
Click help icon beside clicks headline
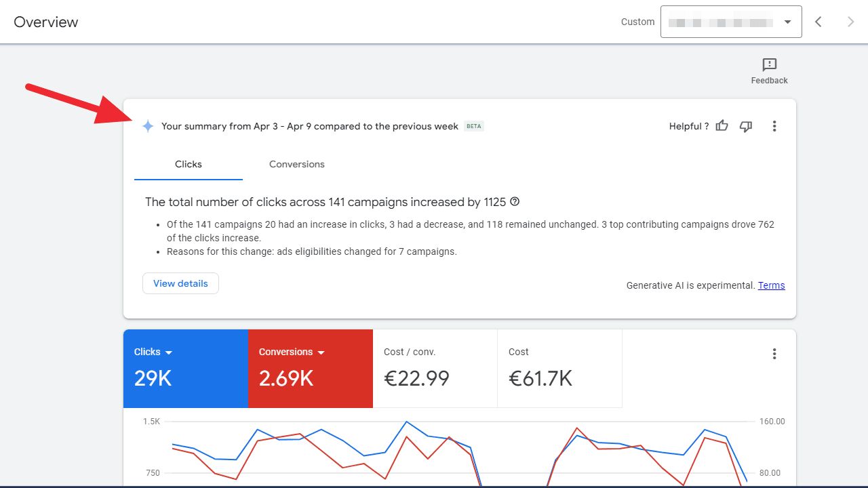(x=515, y=202)
